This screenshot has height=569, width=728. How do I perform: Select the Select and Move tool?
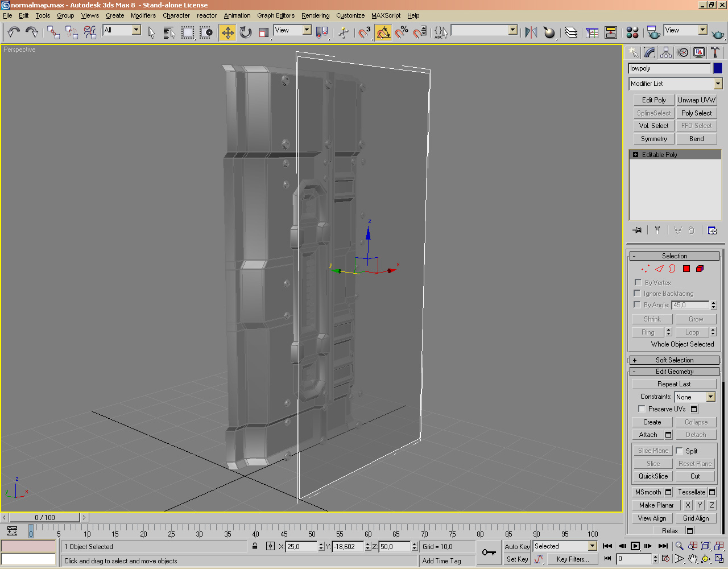pyautogui.click(x=227, y=32)
